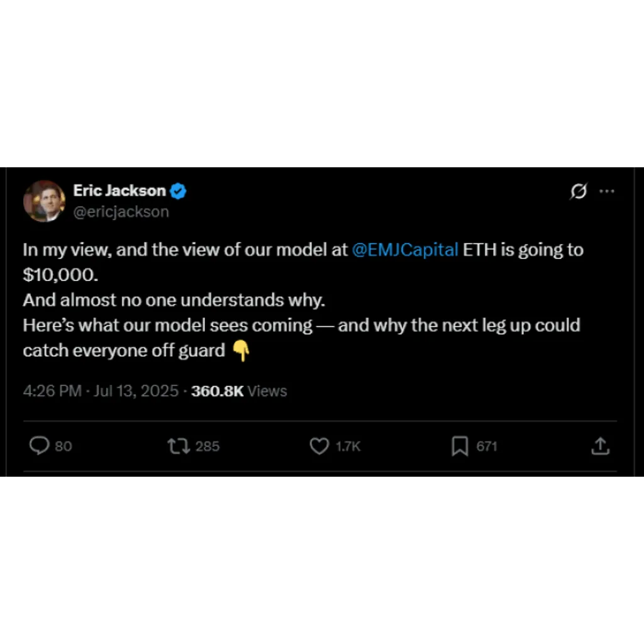Click the 671 bookmarks count

point(487,447)
